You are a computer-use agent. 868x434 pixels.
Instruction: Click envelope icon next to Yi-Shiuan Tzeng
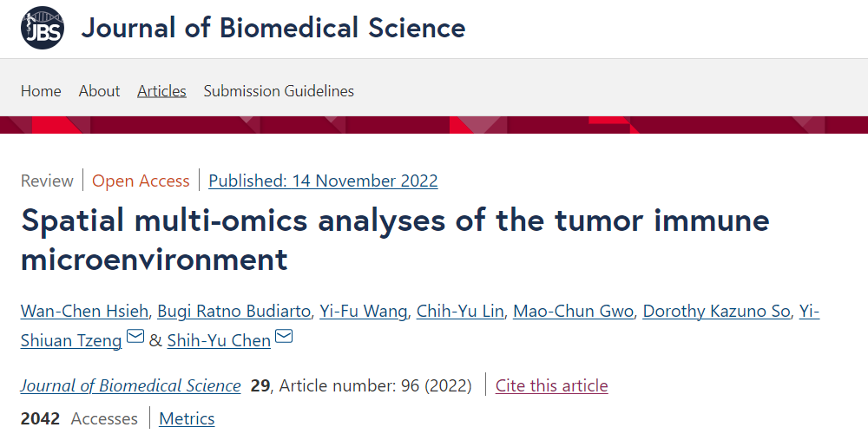pyautogui.click(x=135, y=337)
